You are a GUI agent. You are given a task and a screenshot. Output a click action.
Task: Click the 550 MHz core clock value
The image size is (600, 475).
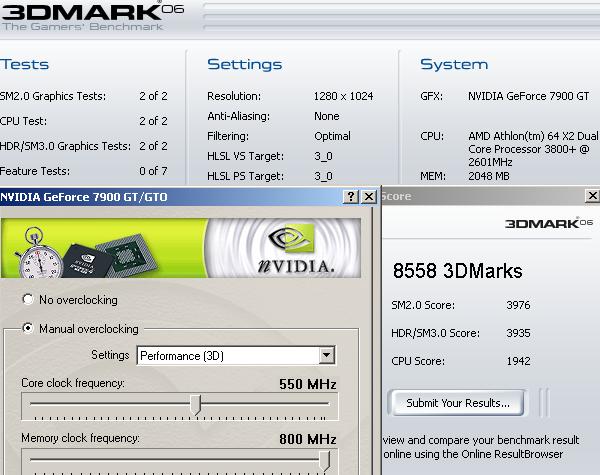pos(308,384)
